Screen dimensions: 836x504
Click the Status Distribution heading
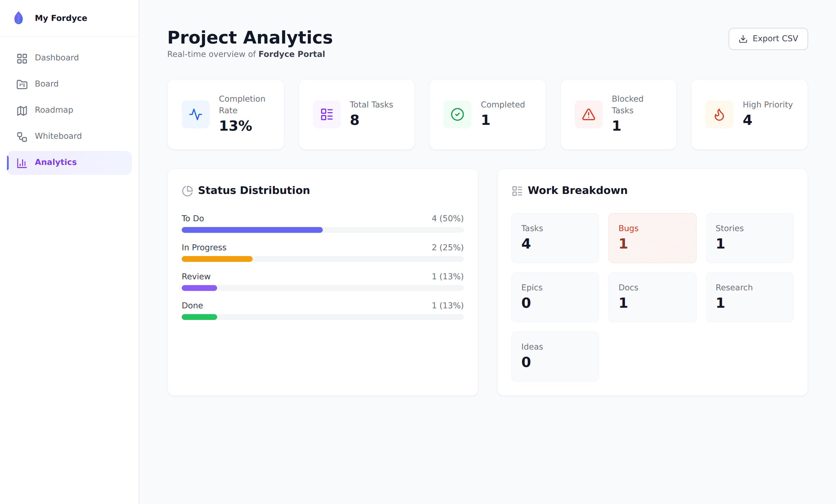point(254,190)
